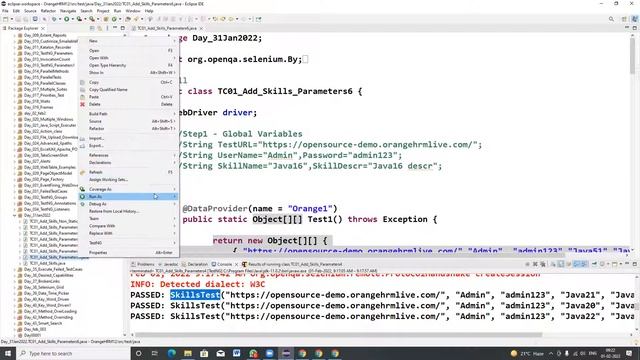640x360 pixels.
Task: Close the TC01_Add_Skills_Parameters6.java editor tab
Action: (x=201, y=28)
